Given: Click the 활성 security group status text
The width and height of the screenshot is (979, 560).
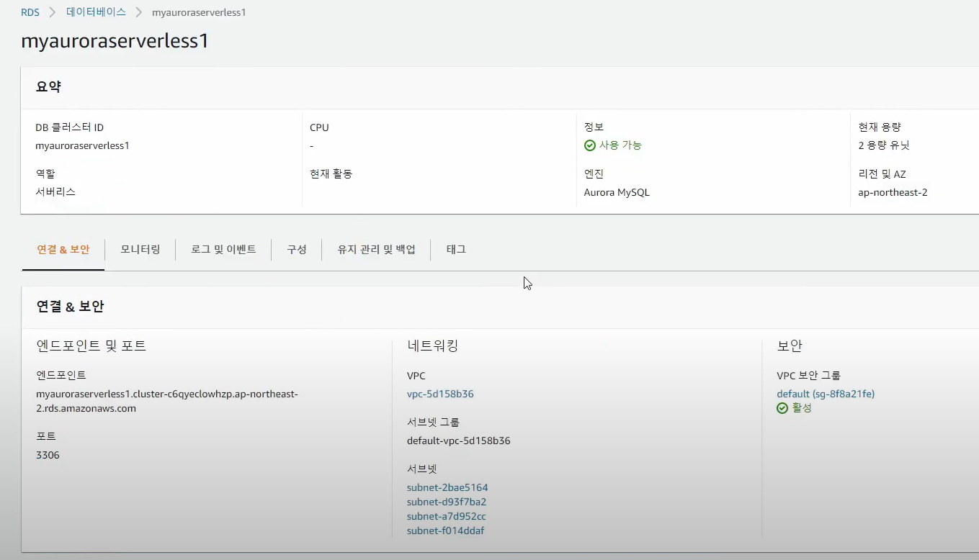Looking at the screenshot, I should 801,408.
